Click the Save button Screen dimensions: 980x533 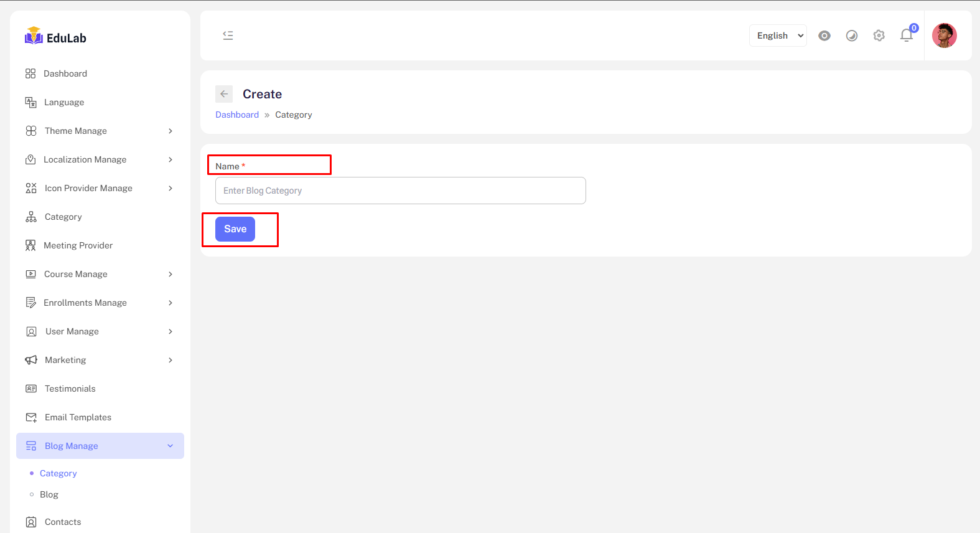pos(235,229)
